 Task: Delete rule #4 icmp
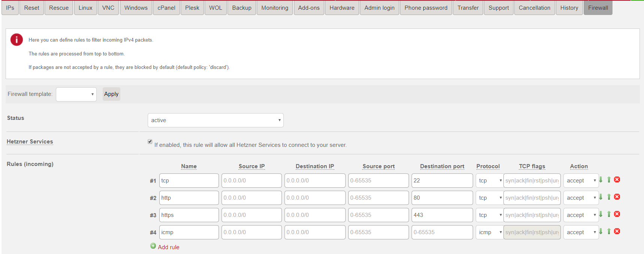click(617, 232)
